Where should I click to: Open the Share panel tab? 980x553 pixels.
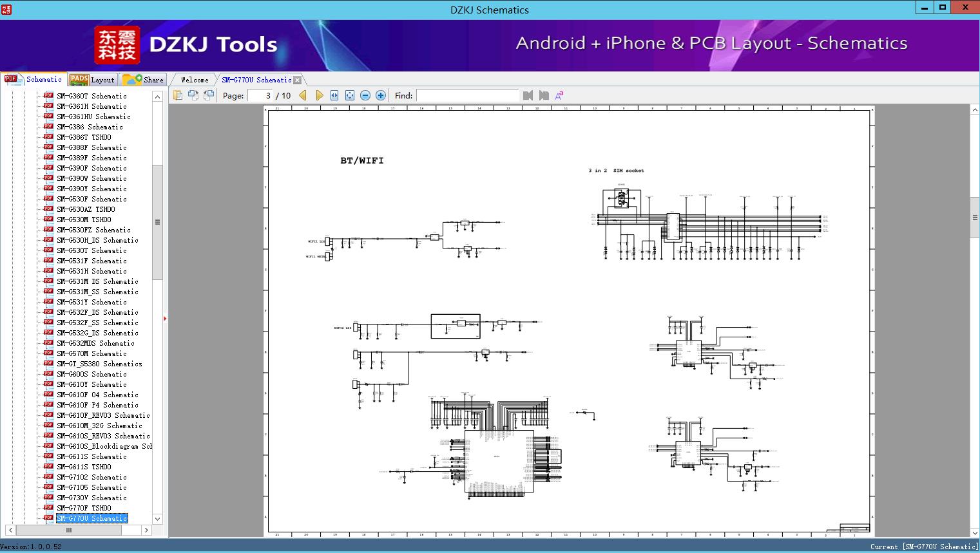point(144,80)
